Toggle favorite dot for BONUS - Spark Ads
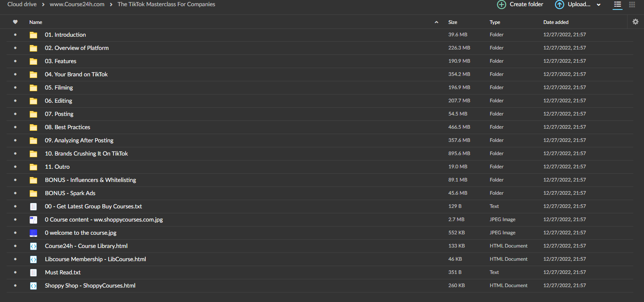Viewport: 644px width, 302px height. [x=15, y=193]
